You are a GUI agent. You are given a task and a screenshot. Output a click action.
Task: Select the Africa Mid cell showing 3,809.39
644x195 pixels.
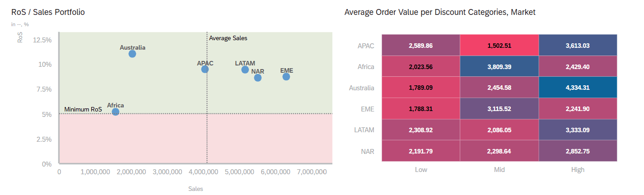[x=499, y=66]
